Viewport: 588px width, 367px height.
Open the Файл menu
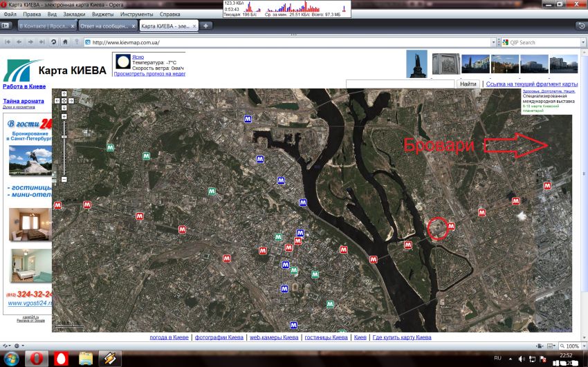(x=10, y=15)
